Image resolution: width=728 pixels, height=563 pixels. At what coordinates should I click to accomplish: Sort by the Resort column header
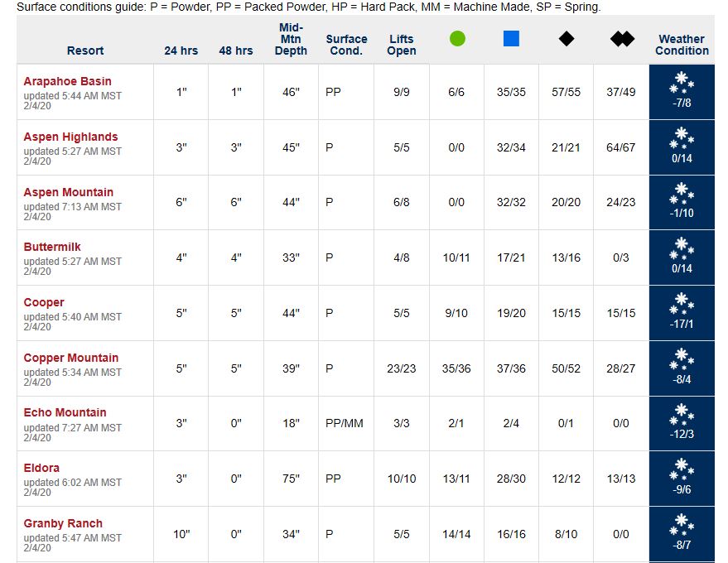coord(85,51)
